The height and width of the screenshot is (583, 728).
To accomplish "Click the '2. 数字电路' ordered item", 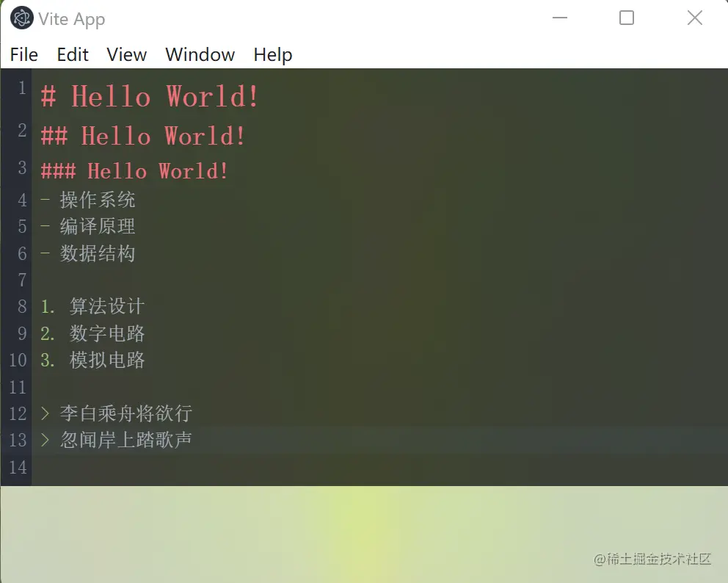I will coord(93,333).
